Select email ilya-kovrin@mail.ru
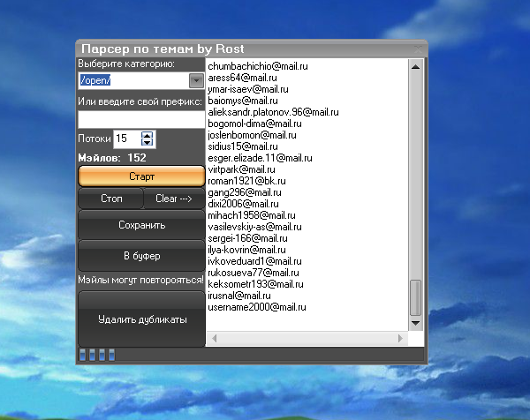Viewport: 530px width, 420px height. click(x=246, y=250)
